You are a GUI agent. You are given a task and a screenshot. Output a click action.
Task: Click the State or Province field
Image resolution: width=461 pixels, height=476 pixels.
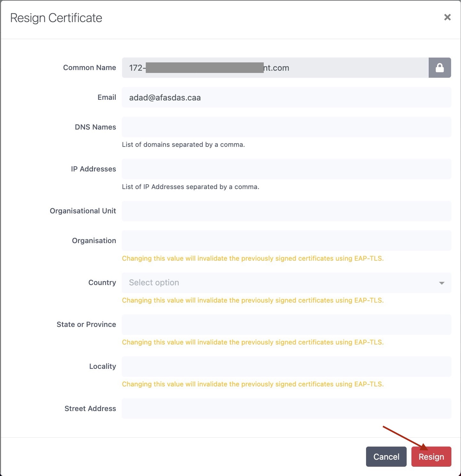(286, 324)
